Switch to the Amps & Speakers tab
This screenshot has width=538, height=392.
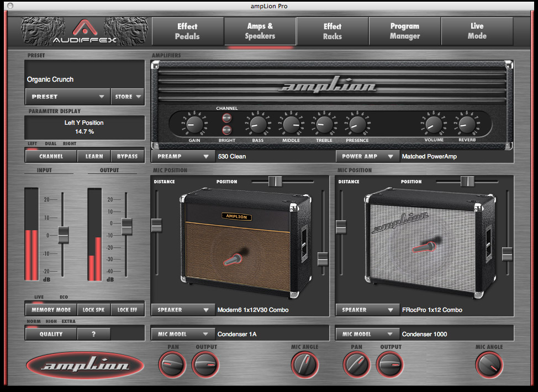(260, 31)
